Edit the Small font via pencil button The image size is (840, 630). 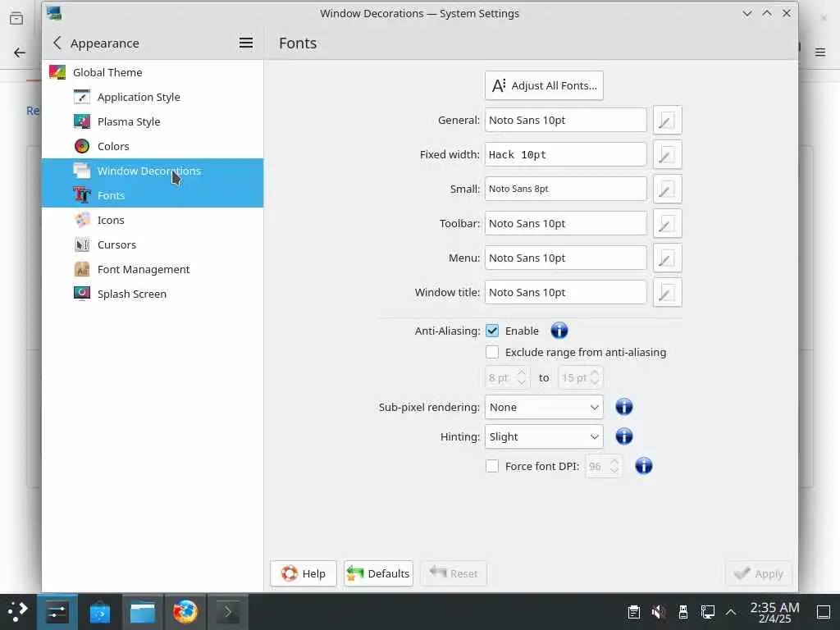[x=667, y=189]
